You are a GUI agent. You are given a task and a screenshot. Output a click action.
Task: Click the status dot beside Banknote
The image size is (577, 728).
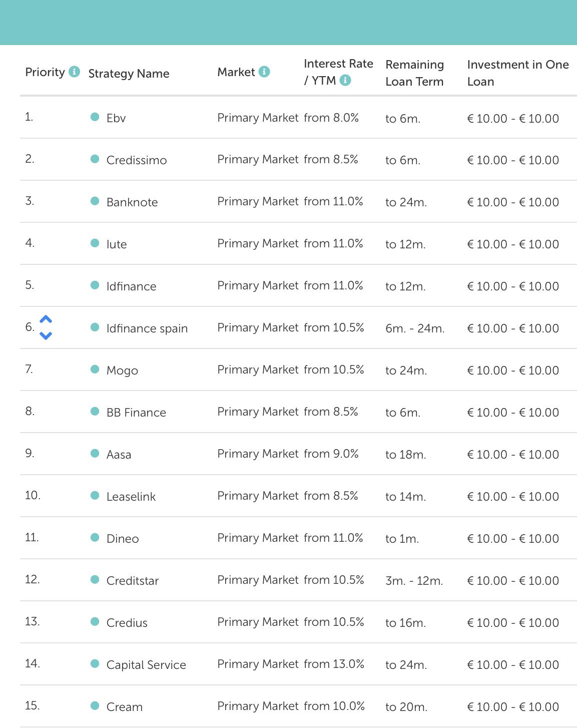pyautogui.click(x=95, y=201)
